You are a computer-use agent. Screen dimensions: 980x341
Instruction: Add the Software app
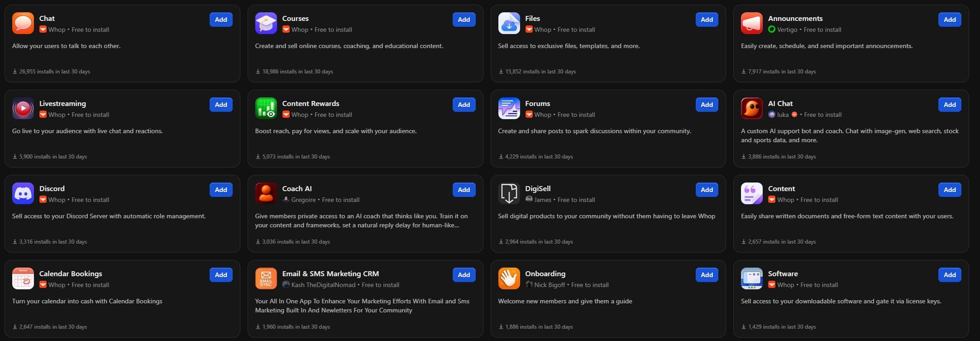click(950, 275)
